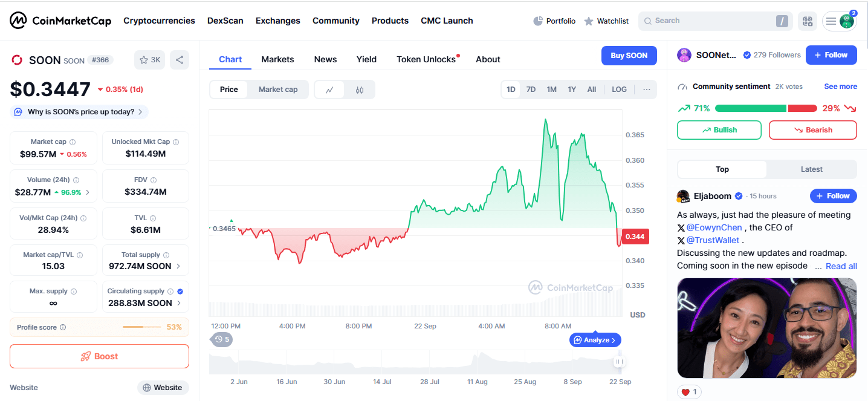The height and width of the screenshot is (401, 868).
Task: Show info icon for Vol/Mkt Cap (24h)
Action: (x=83, y=218)
